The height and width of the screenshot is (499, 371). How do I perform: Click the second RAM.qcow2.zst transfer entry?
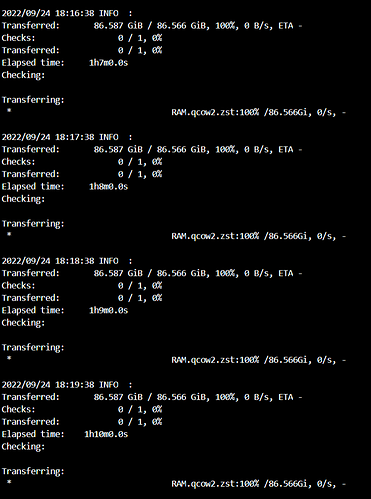[x=259, y=236]
